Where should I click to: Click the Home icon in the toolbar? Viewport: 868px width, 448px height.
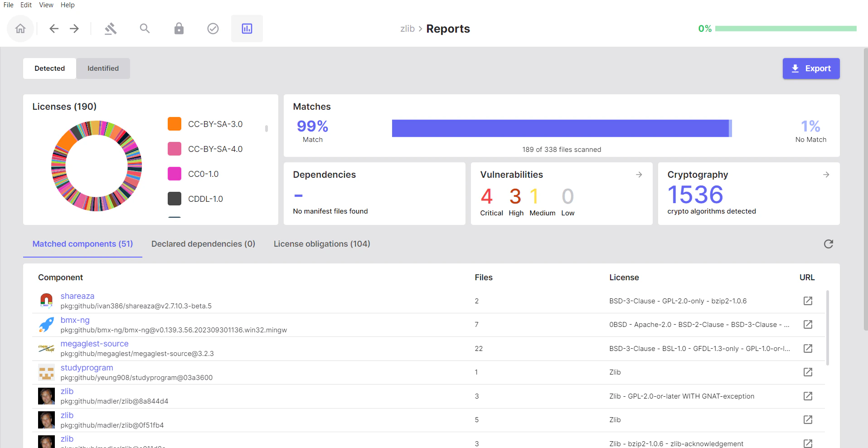coord(20,28)
